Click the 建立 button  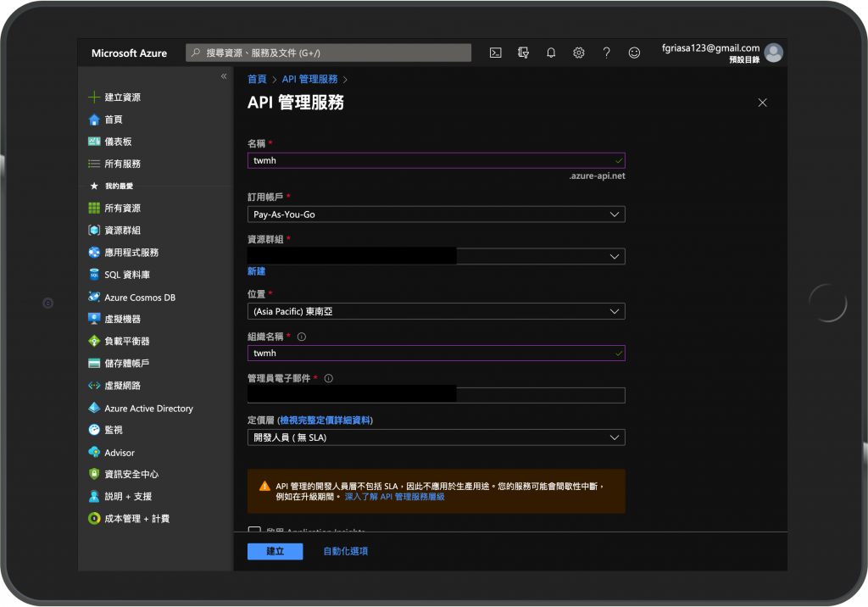tap(275, 551)
